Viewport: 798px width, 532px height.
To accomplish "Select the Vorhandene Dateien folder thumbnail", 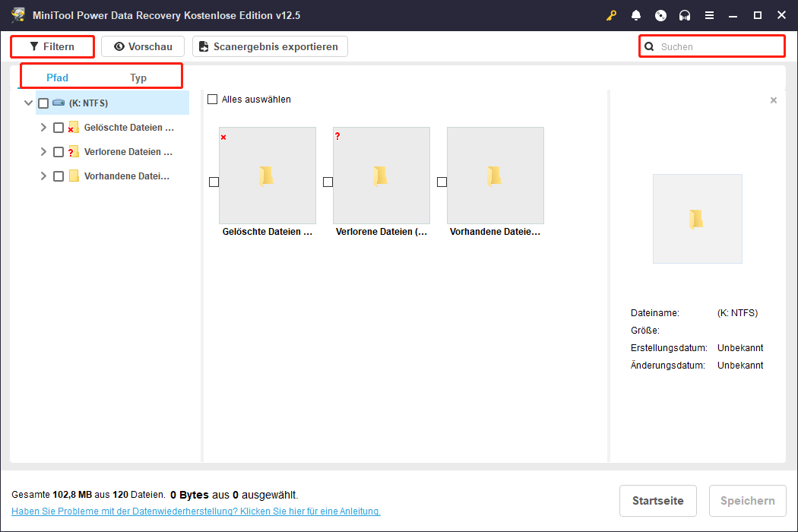I will 496,176.
